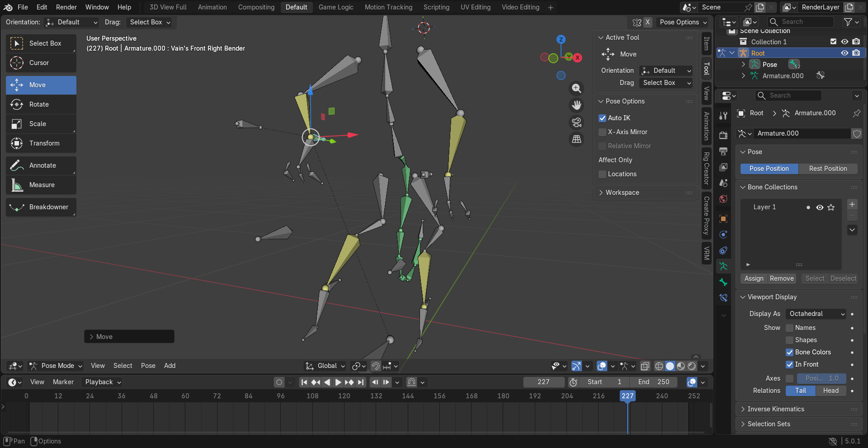Viewport: 868px width, 448px height.
Task: Disable the Auto IK checkbox
Action: tap(602, 118)
